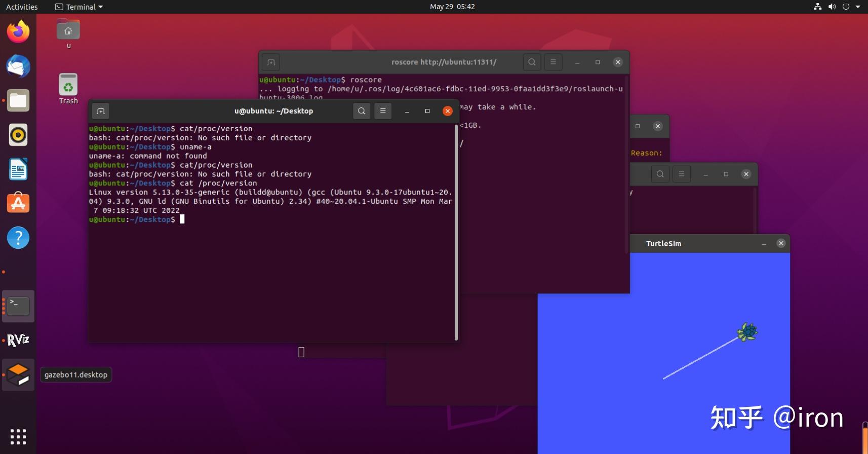Launch Gazebo from the dock
This screenshot has width=868, height=454.
tap(18, 375)
